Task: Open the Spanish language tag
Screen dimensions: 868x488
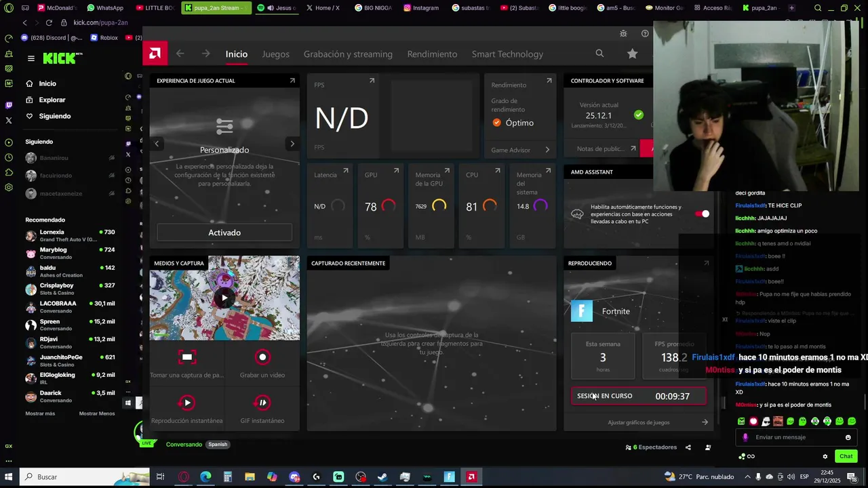Action: pyautogui.click(x=218, y=445)
